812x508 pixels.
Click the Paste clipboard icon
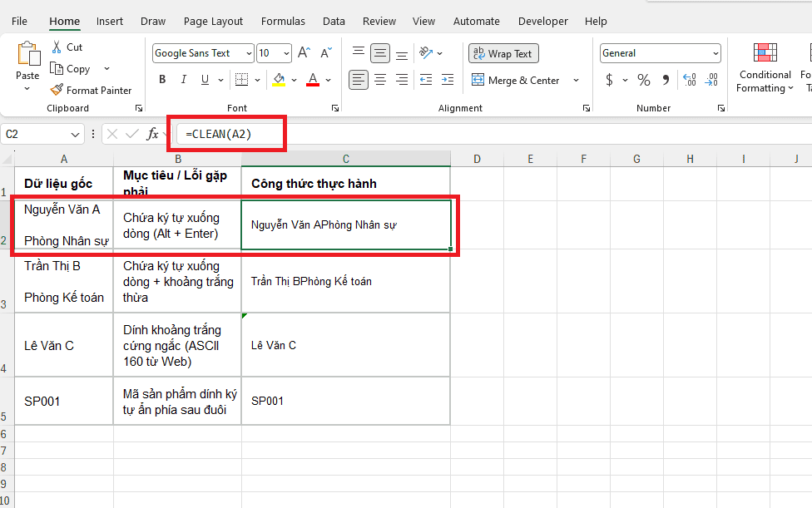pos(28,54)
